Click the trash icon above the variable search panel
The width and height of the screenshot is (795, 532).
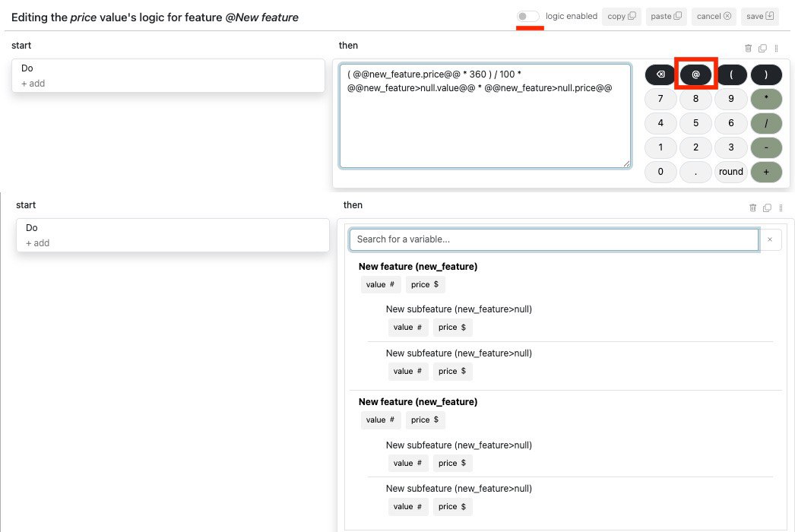(752, 207)
